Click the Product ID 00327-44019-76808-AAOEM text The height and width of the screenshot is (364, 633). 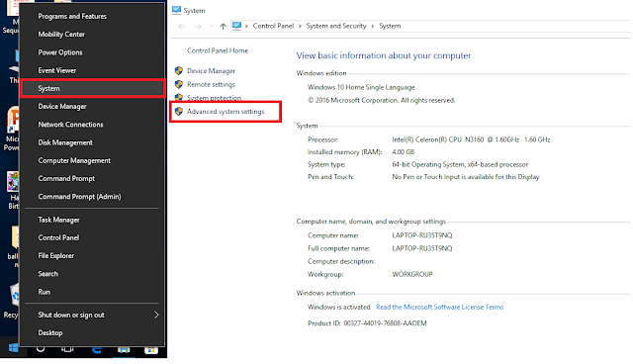pyautogui.click(x=367, y=323)
